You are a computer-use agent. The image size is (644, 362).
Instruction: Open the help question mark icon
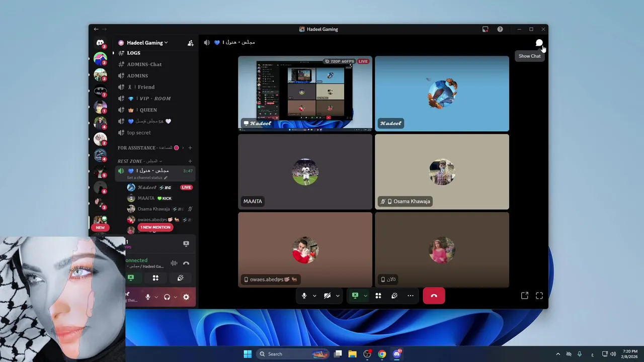(500, 29)
